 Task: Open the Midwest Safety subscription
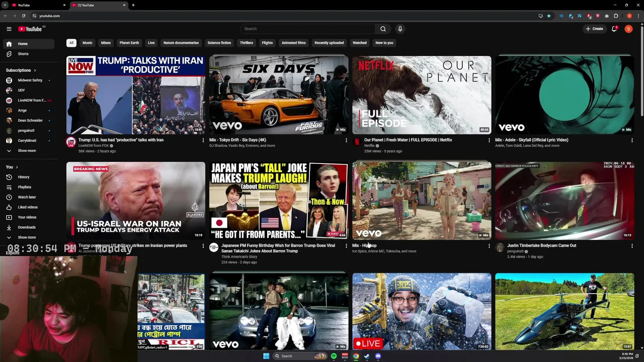28,80
